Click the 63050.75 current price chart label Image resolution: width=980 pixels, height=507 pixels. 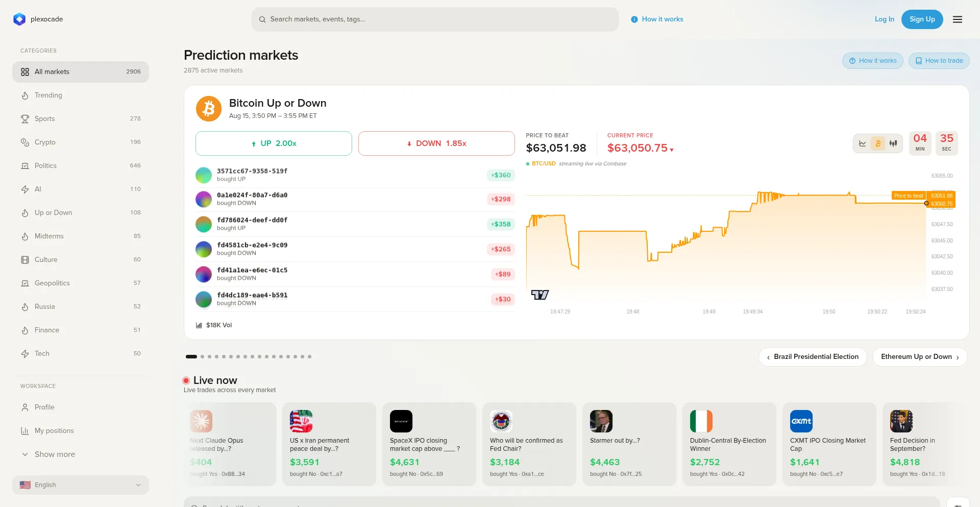coord(942,204)
